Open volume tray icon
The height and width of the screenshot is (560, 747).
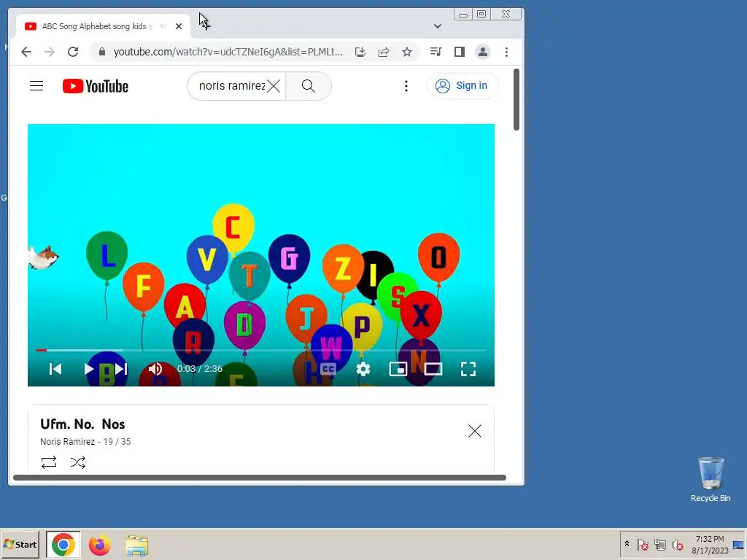click(677, 544)
